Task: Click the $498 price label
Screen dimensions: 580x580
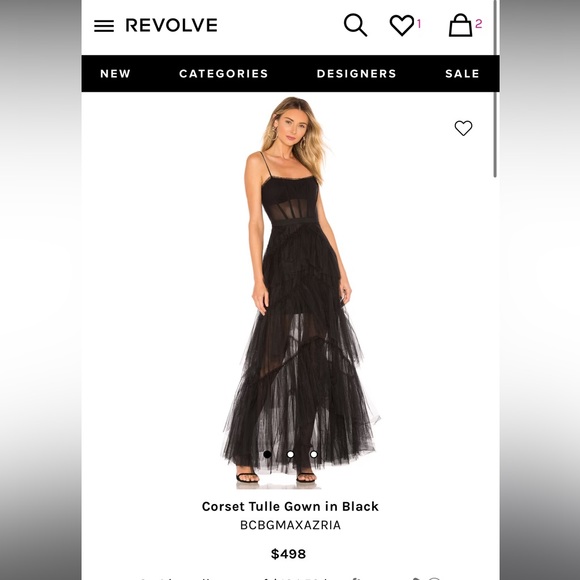Action: pyautogui.click(x=289, y=554)
